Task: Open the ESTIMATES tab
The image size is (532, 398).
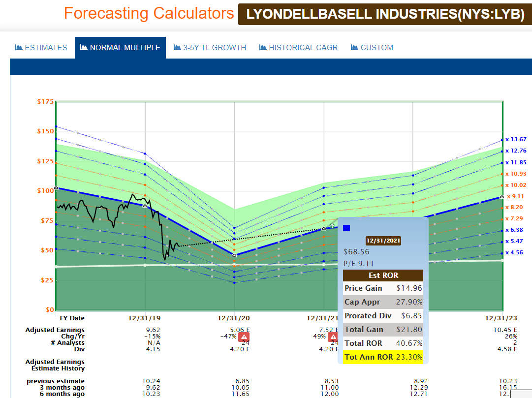Action: pos(41,48)
